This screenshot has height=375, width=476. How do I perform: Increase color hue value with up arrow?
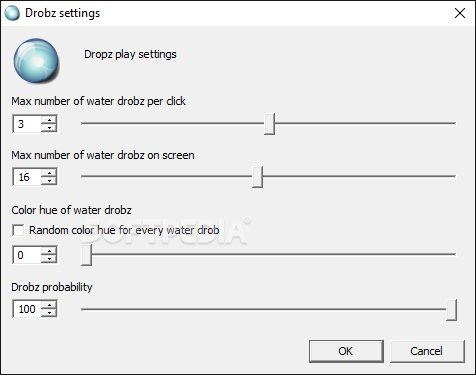tap(49, 251)
